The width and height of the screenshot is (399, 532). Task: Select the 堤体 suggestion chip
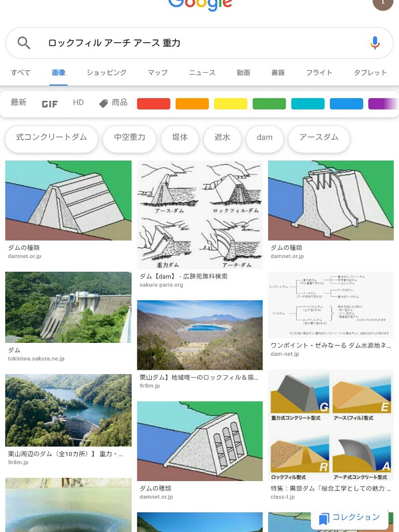tap(180, 137)
